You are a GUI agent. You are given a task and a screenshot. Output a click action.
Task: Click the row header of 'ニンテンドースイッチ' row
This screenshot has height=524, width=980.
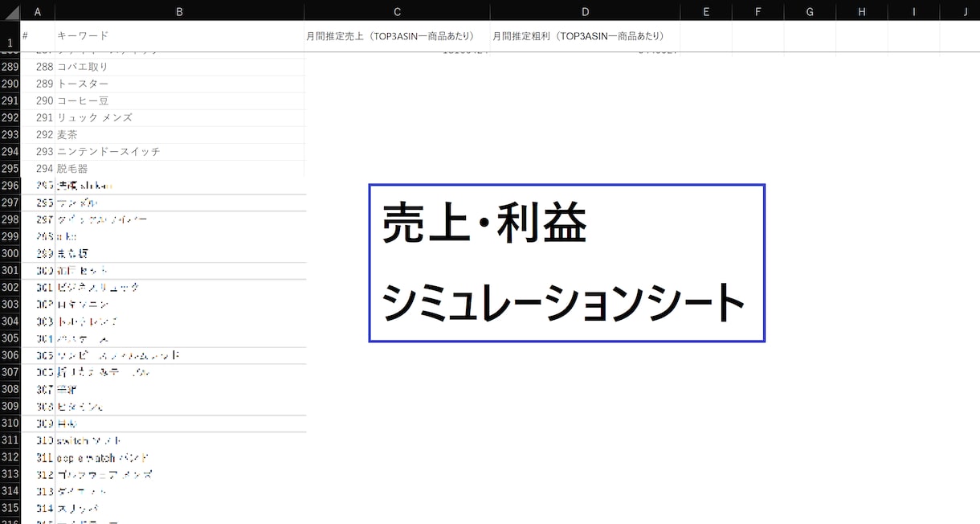[x=10, y=151]
